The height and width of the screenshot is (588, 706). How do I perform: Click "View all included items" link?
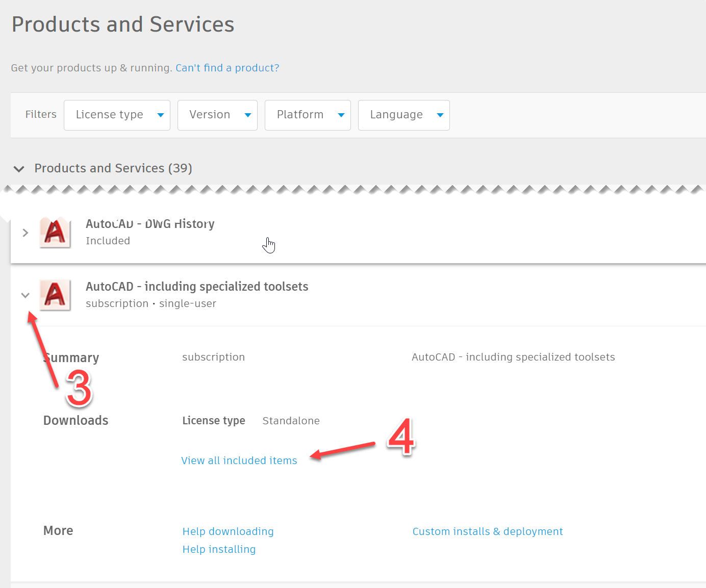click(239, 461)
